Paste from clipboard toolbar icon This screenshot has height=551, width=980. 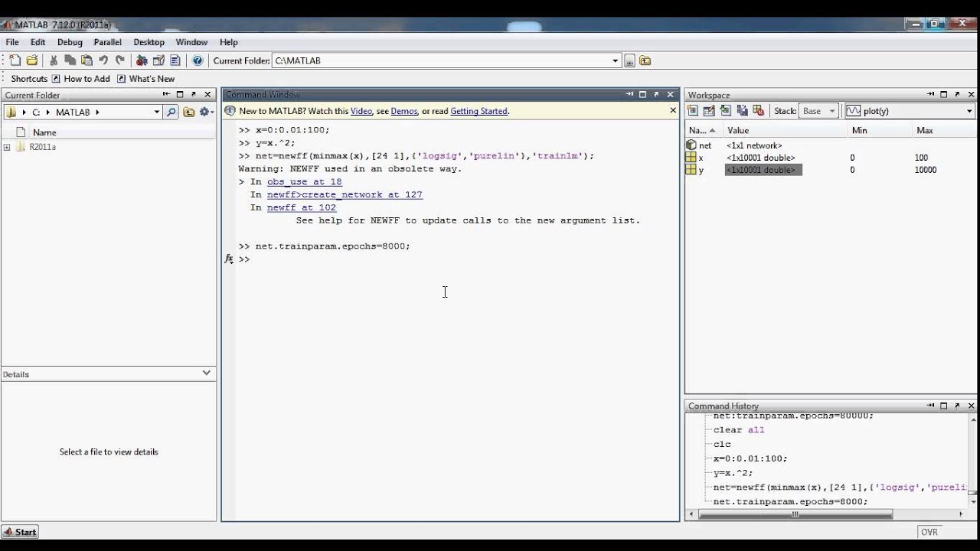[87, 60]
